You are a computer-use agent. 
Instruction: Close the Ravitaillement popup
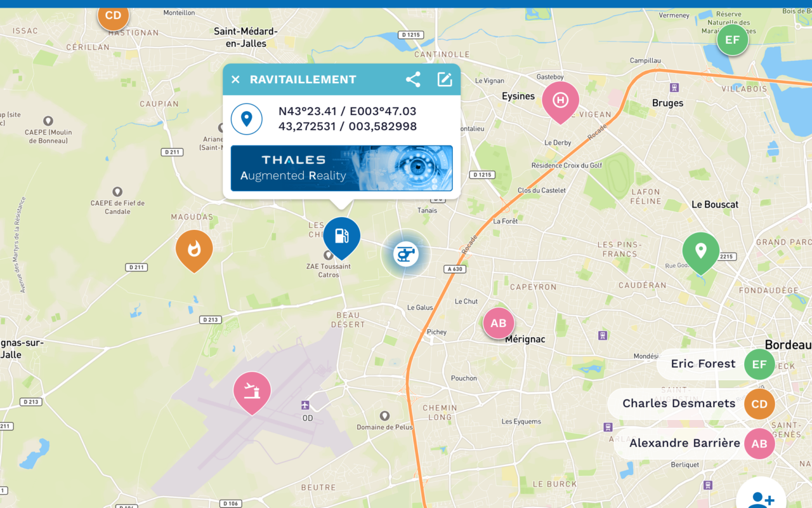[x=235, y=79]
